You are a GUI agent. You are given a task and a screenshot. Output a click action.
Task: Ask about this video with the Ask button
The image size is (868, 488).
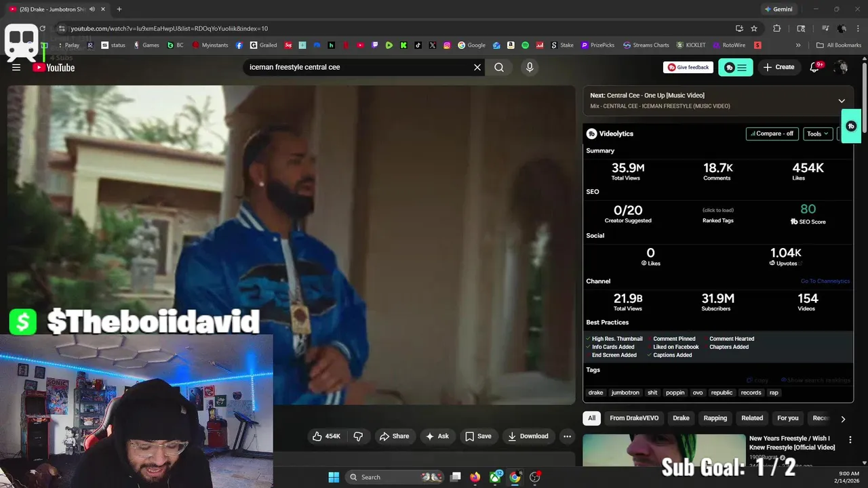click(437, 436)
